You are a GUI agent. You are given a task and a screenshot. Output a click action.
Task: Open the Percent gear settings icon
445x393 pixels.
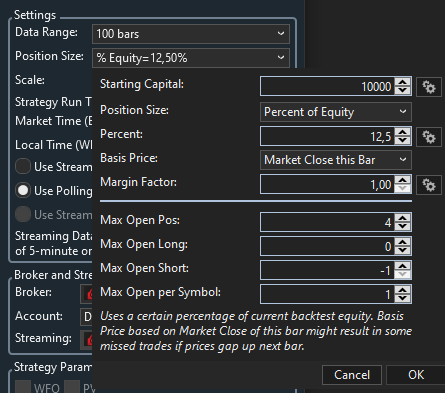click(x=429, y=137)
